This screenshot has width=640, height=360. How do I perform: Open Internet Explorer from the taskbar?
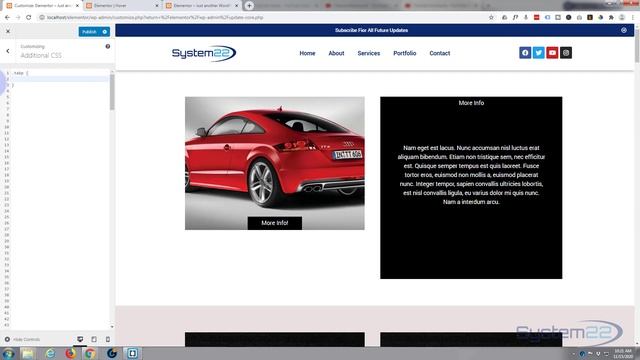50,353
